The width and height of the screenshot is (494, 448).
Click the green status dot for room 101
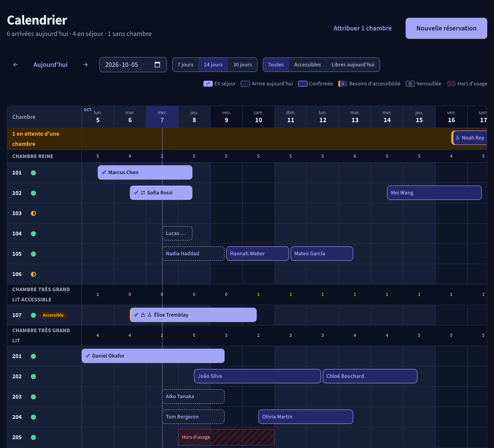pos(34,173)
